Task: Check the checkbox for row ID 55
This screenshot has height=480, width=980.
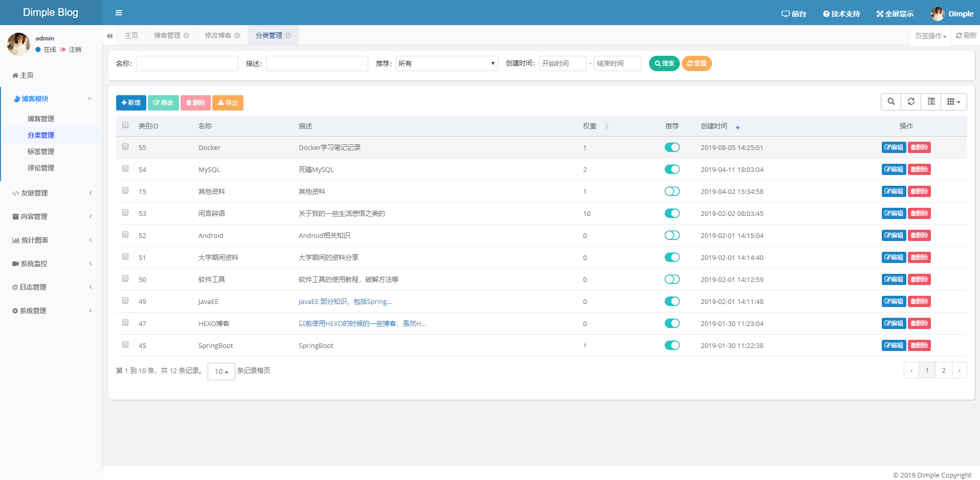Action: 125,146
